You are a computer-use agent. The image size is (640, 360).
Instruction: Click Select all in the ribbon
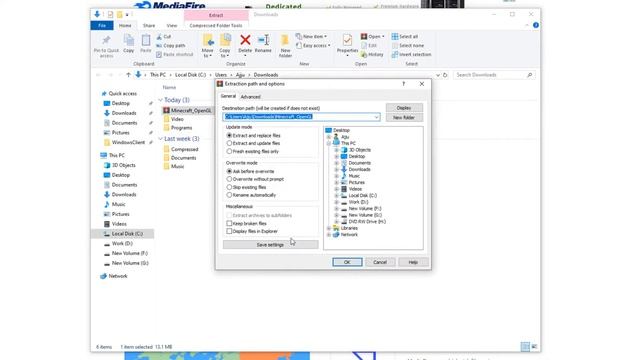click(x=404, y=36)
